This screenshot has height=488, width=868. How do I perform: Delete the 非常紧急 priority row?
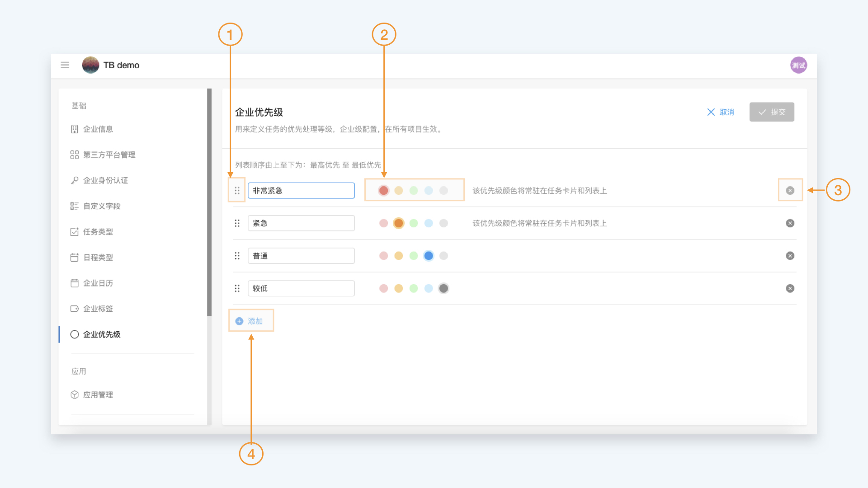[790, 191]
